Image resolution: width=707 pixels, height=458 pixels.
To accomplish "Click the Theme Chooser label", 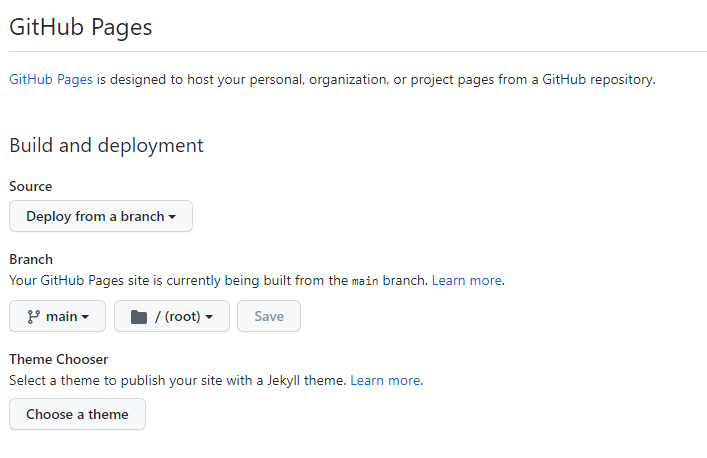I will (59, 359).
